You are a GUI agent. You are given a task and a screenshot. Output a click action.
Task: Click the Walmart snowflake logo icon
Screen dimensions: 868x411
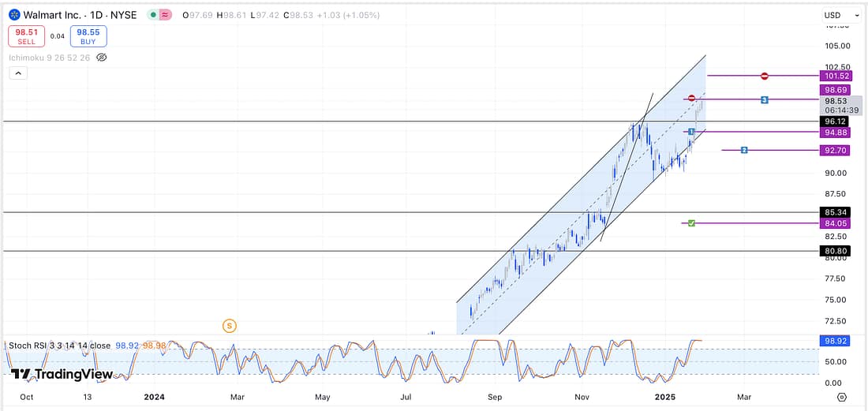(x=14, y=15)
